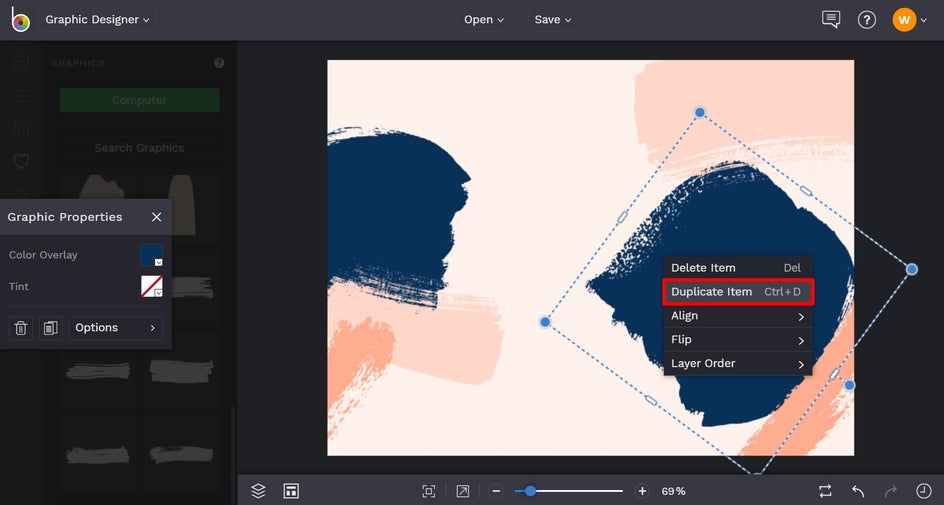944x505 pixels.
Task: Zoom in with the plus button
Action: coord(642,491)
